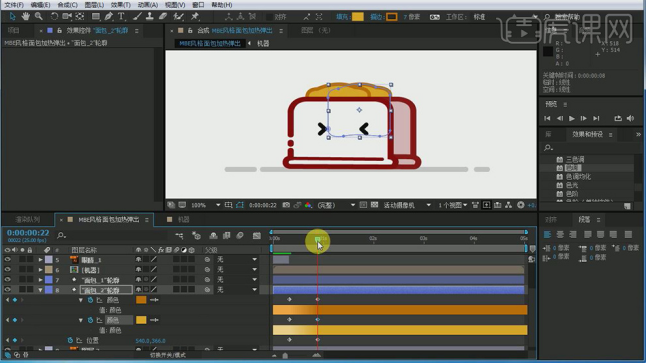
Task: Select the Clone Stamp tool
Action: pyautogui.click(x=150, y=16)
